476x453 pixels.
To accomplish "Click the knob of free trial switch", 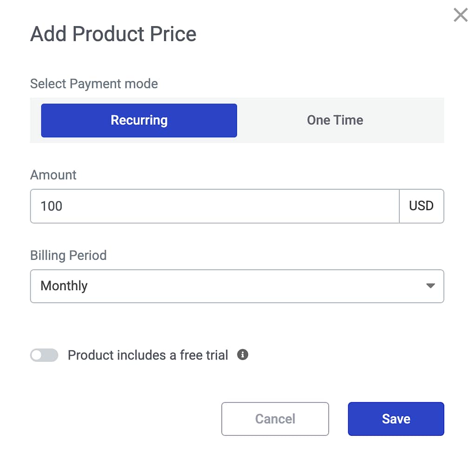I will [37, 355].
